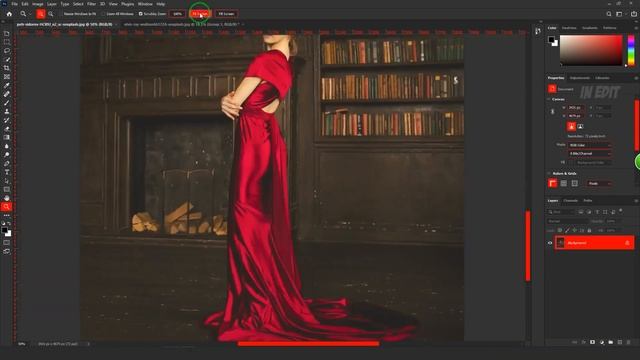
Task: Hide the Background layer with eye icon
Action: coord(550,243)
